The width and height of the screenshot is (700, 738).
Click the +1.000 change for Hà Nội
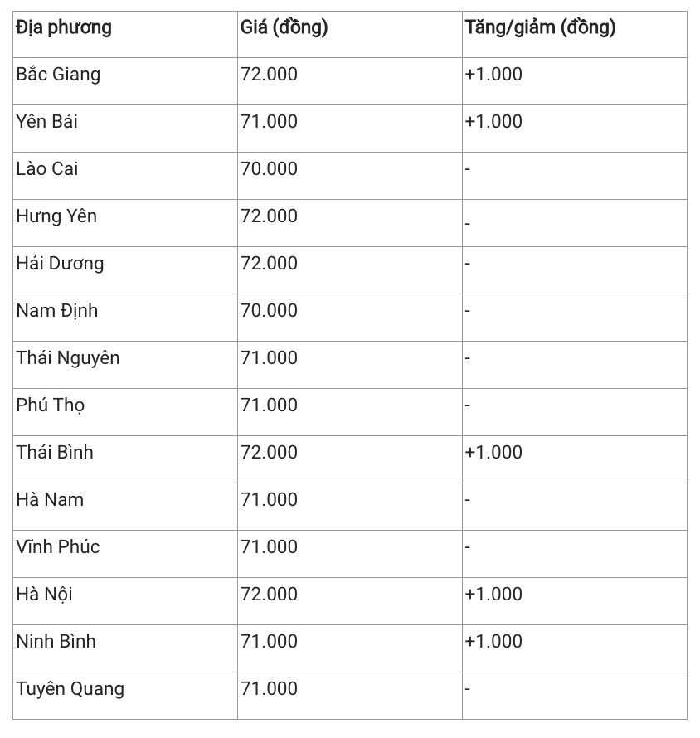(x=493, y=595)
